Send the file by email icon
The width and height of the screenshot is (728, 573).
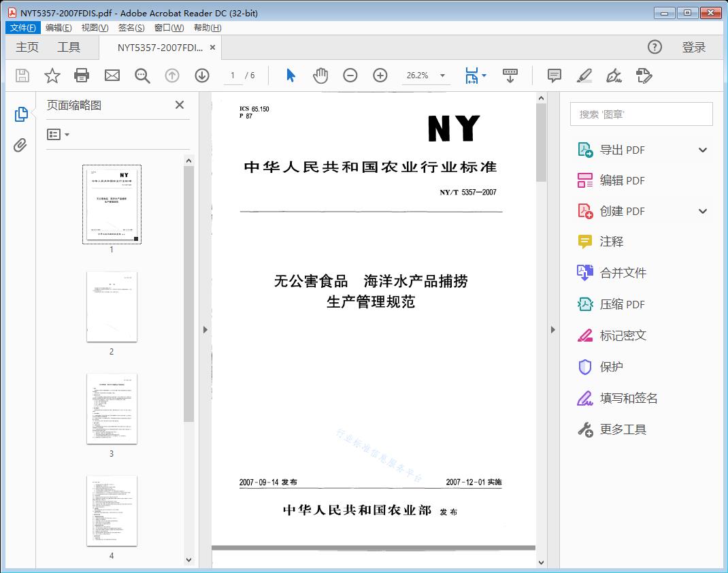pos(112,76)
